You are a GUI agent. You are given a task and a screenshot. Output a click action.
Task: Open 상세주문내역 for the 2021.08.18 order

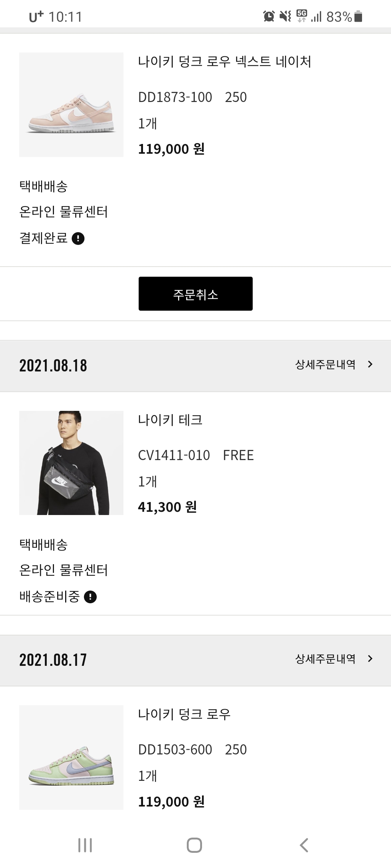pyautogui.click(x=325, y=365)
